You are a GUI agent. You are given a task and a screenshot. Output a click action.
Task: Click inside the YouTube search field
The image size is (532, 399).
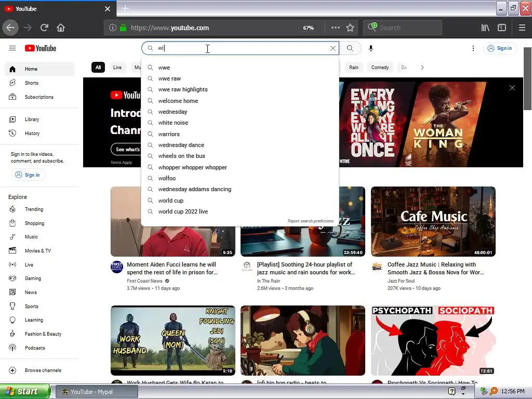241,48
